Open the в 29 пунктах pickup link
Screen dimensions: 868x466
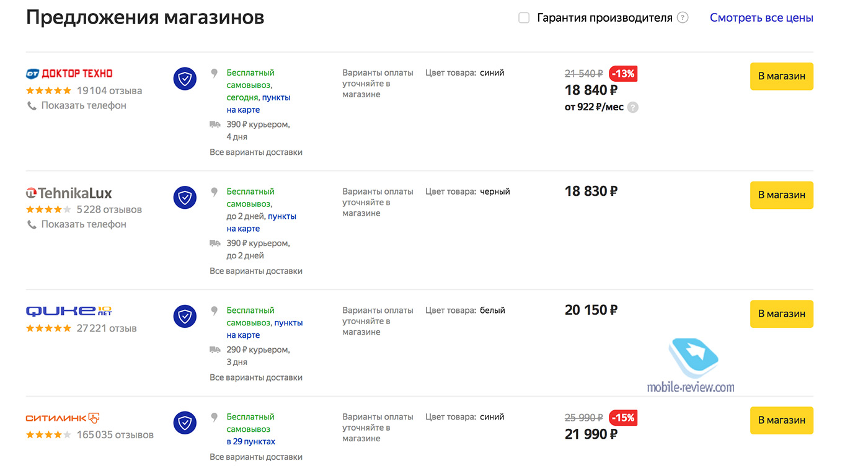[x=251, y=442]
